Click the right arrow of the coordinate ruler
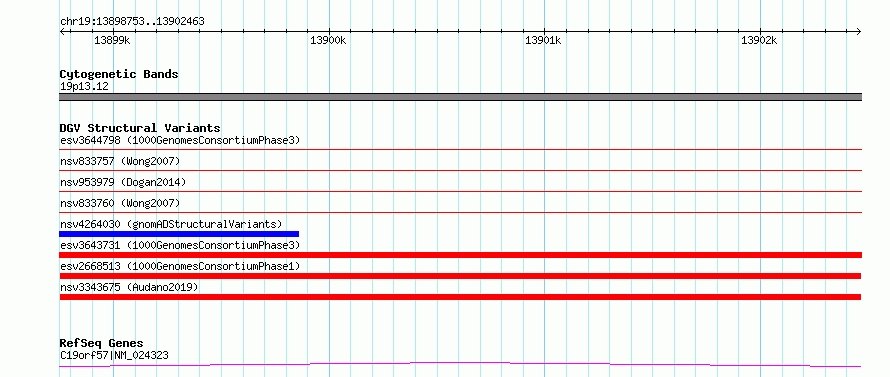The height and width of the screenshot is (377, 890). pyautogui.click(x=858, y=32)
